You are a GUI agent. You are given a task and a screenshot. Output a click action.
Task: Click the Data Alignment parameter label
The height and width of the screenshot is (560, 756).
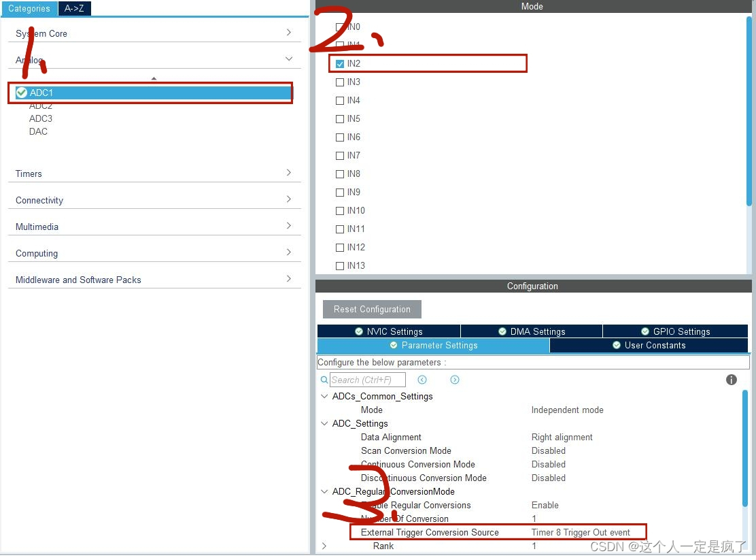(391, 437)
